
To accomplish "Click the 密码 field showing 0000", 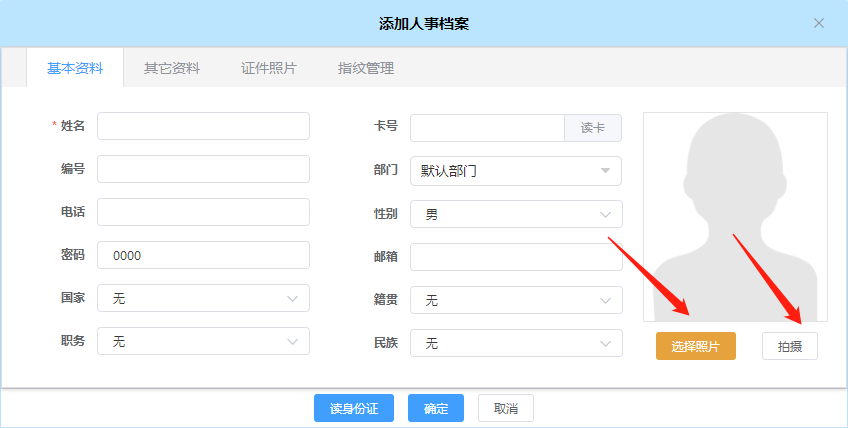I will pyautogui.click(x=203, y=255).
